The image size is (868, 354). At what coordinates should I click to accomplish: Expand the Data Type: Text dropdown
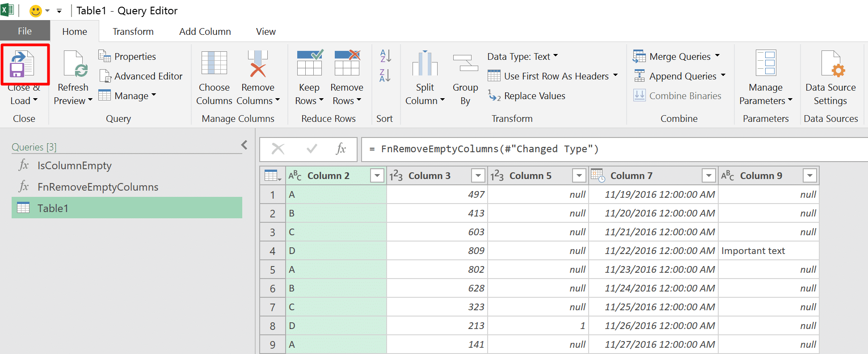(556, 56)
